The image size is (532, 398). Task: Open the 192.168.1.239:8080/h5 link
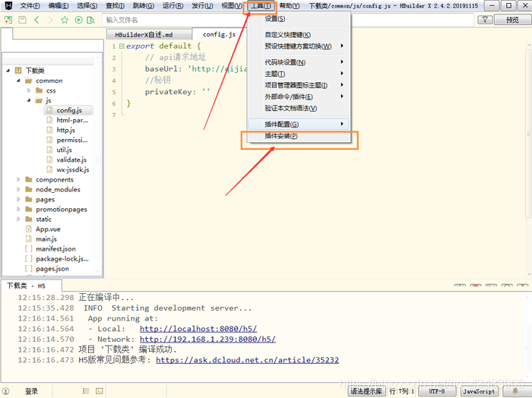coord(207,339)
